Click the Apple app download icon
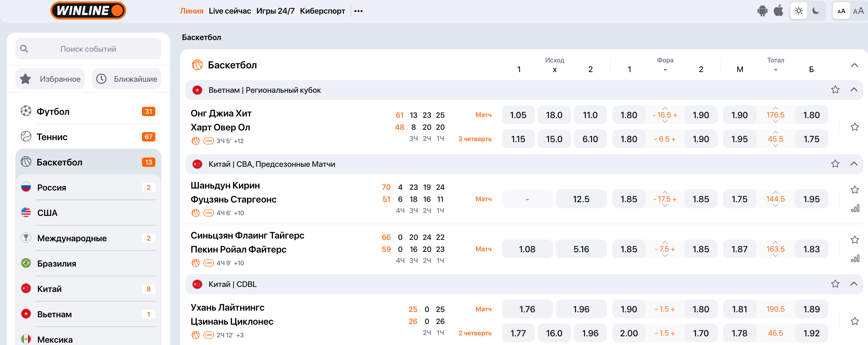The width and height of the screenshot is (868, 345). (x=778, y=11)
